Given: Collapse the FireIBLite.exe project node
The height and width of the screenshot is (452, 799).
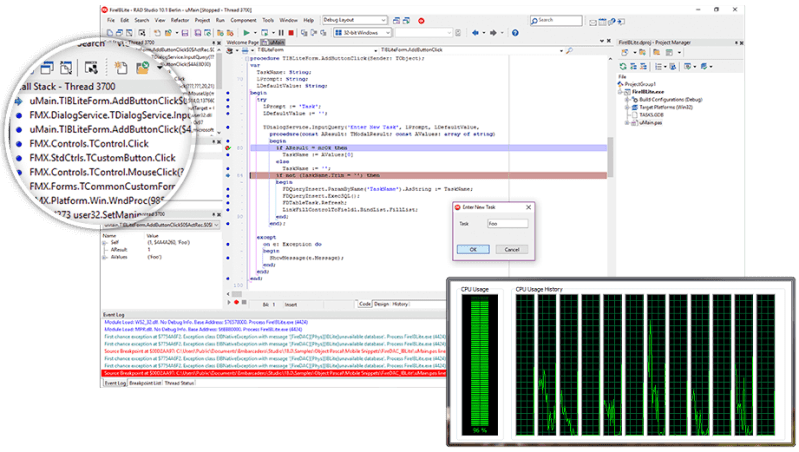Looking at the screenshot, I should point(620,92).
